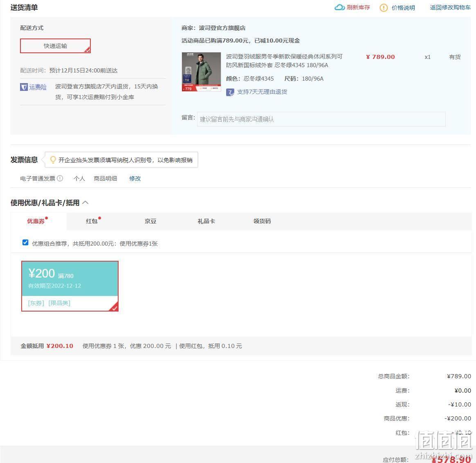This screenshot has width=476, height=463.
Task: Click the 运费险 shield icon
Action: (24, 87)
